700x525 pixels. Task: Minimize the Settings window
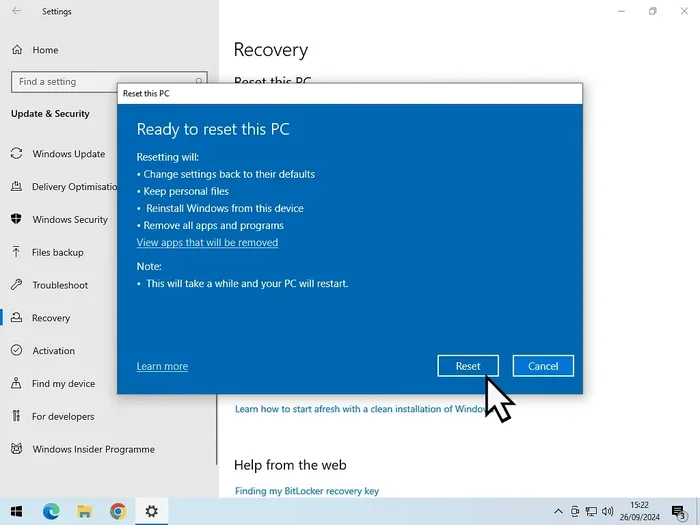click(x=621, y=11)
